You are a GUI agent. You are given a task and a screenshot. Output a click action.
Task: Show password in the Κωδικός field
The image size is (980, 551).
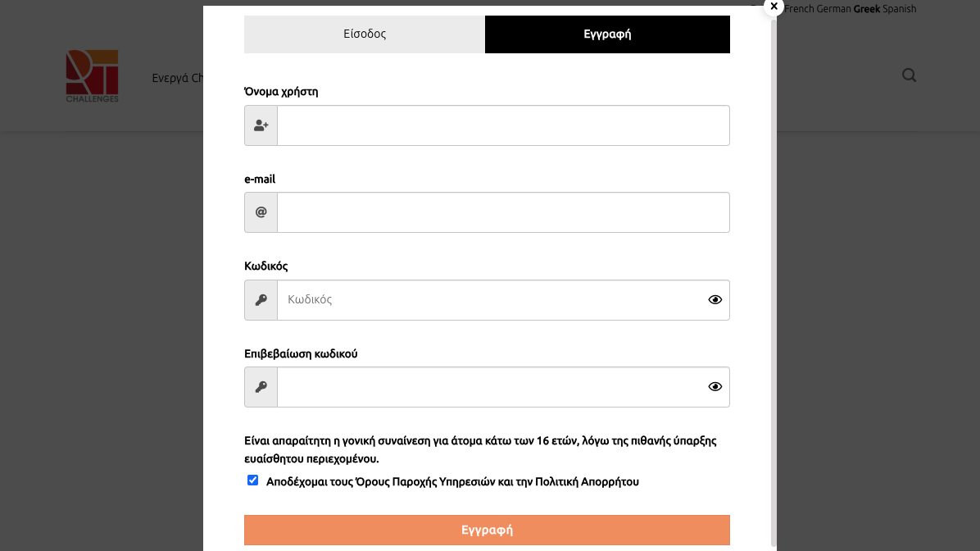(715, 300)
